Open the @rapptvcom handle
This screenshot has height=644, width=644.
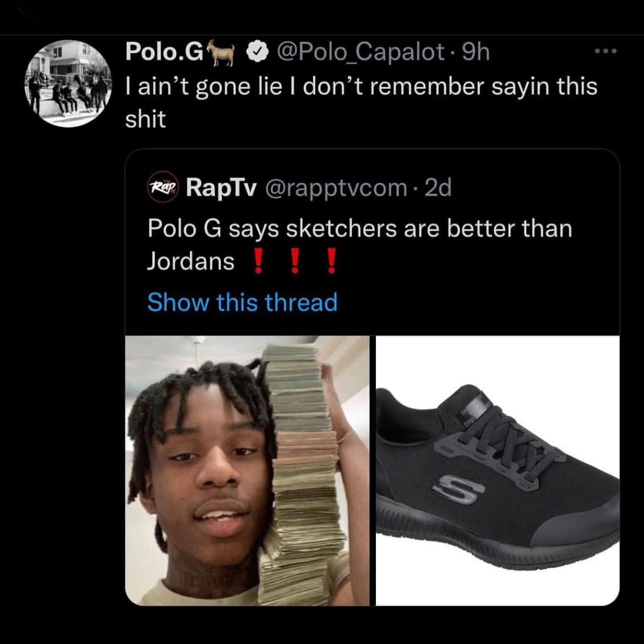click(336, 188)
